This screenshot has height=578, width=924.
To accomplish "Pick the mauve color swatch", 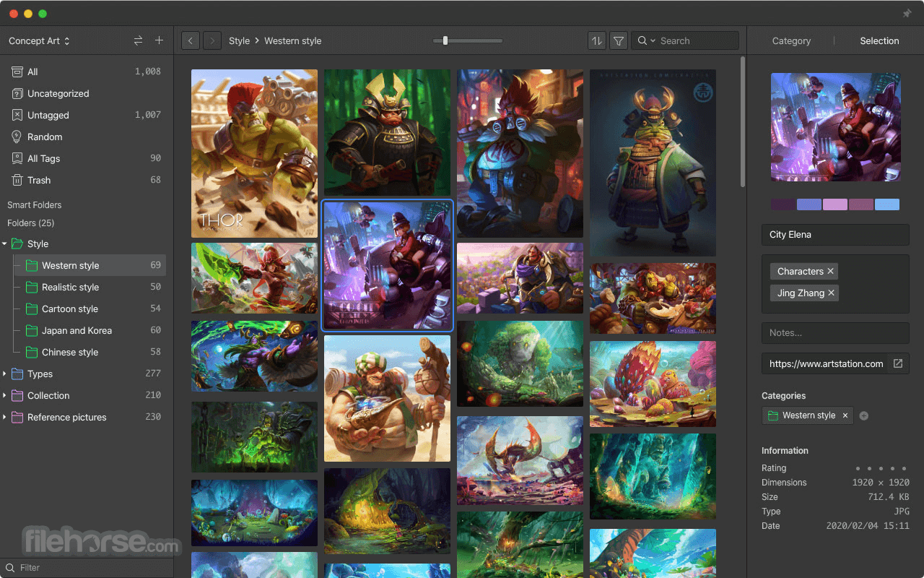I will pyautogui.click(x=861, y=204).
